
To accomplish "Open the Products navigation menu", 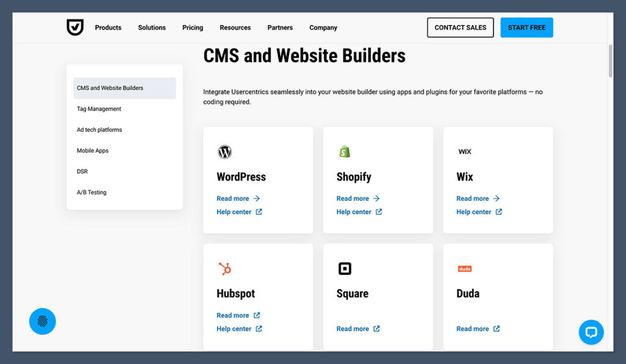I will (108, 27).
